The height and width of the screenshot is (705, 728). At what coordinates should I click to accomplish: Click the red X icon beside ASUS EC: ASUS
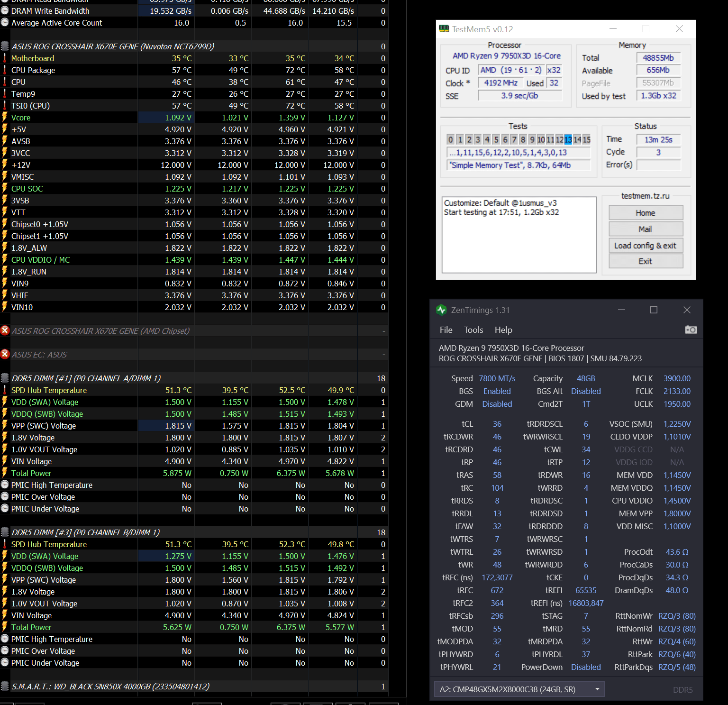(x=5, y=354)
